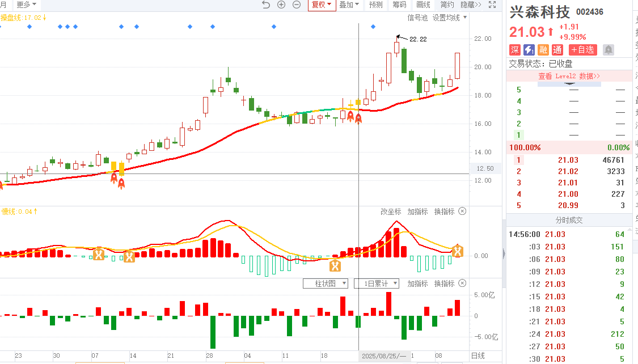Click the 慢线:0.04 indicator label

tap(19, 211)
